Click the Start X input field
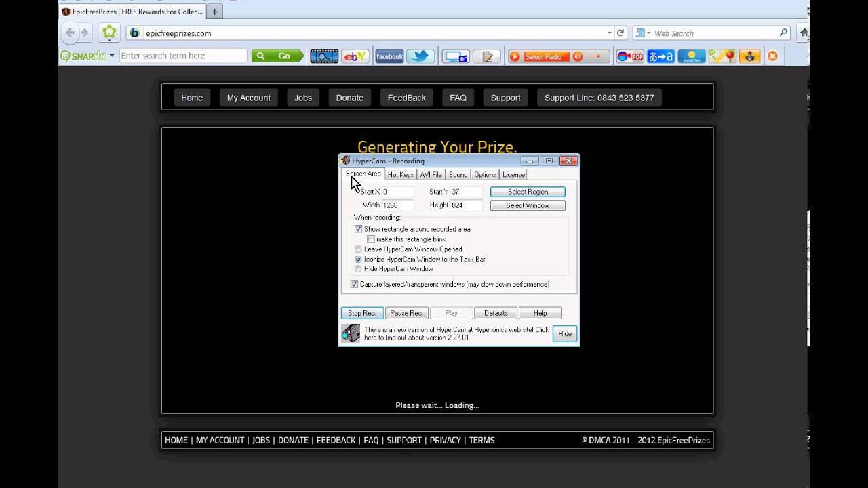The width and height of the screenshot is (868, 488). pyautogui.click(x=397, y=192)
